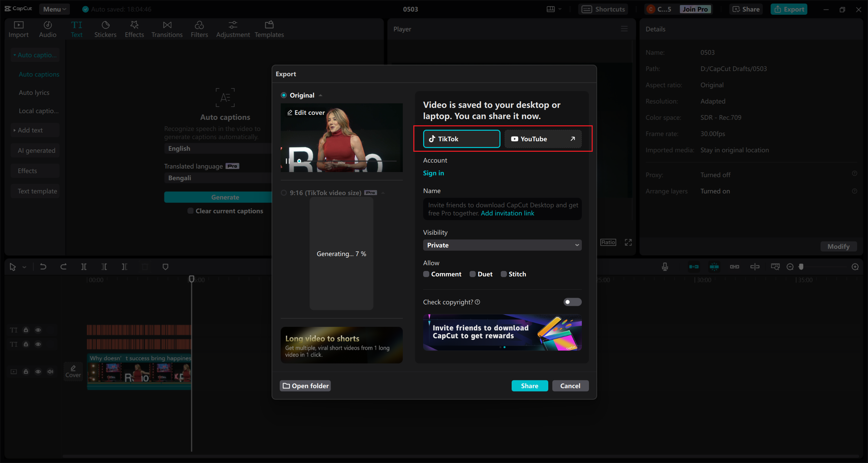Click the Undo arrow in timeline toolbar
Viewport: 868px width, 463px height.
coord(43,267)
